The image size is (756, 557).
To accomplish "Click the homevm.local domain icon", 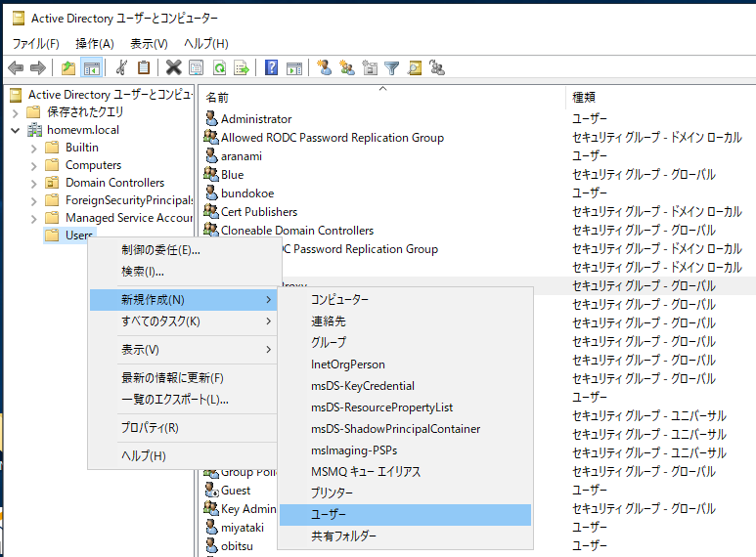I will point(34,130).
